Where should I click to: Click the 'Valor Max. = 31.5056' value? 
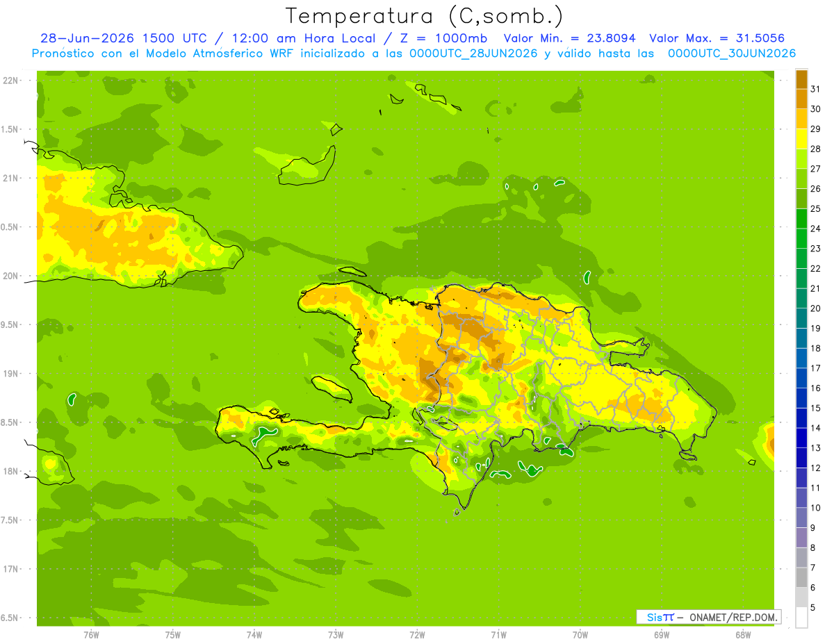(717, 38)
